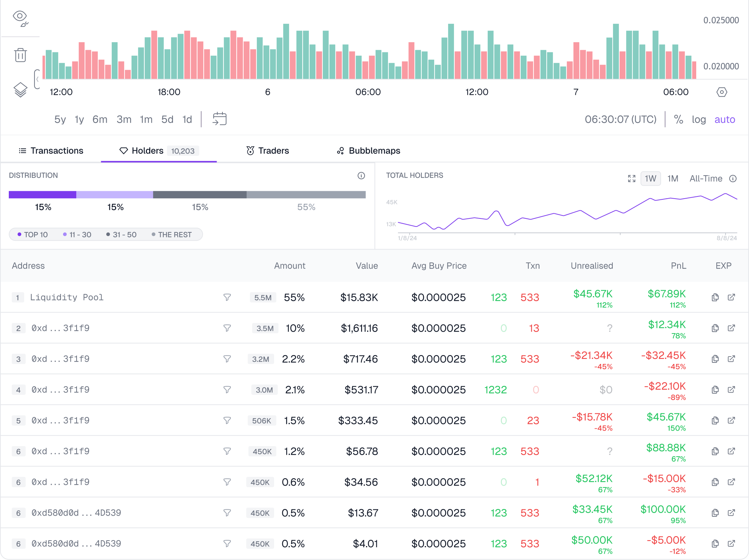This screenshot has height=560, width=749.
Task: Select the All-Time holders period
Action: (706, 178)
